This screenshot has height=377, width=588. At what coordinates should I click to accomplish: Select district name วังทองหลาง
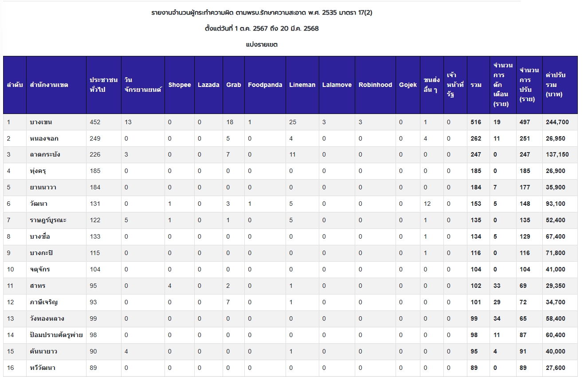point(46,318)
